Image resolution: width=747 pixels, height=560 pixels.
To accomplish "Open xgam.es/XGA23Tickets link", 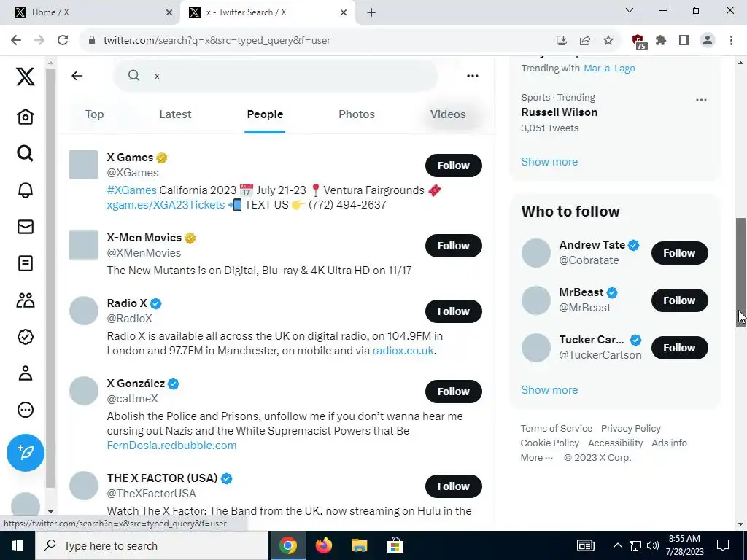I will [166, 205].
